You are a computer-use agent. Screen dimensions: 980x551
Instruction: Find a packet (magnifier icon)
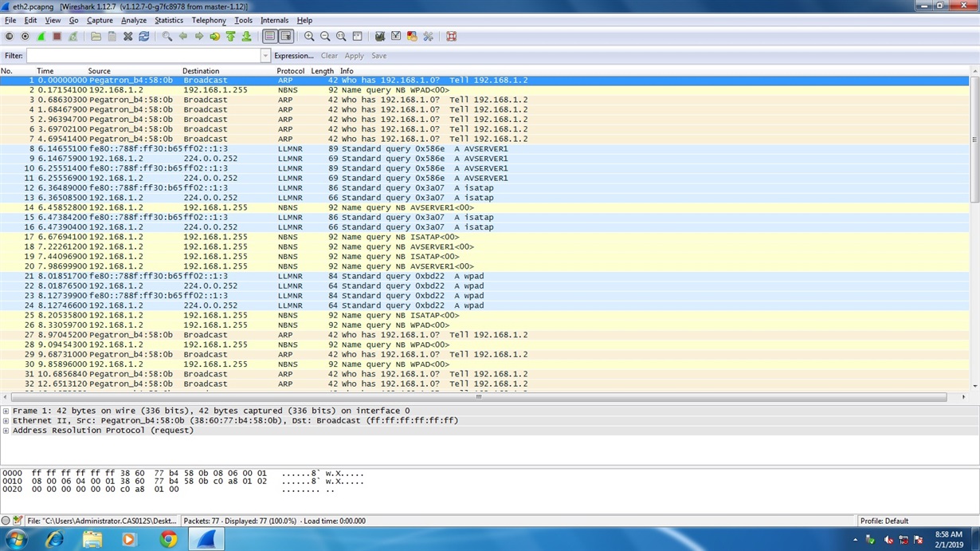click(167, 37)
